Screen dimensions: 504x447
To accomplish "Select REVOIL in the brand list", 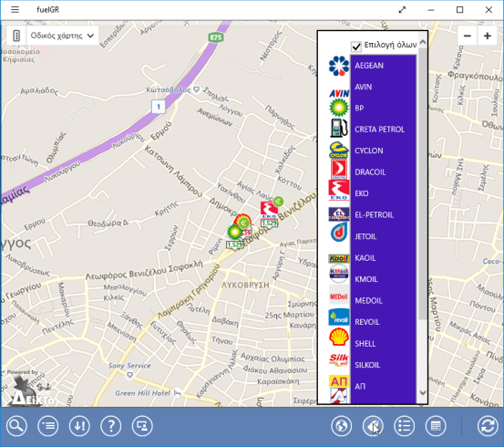I will point(383,322).
